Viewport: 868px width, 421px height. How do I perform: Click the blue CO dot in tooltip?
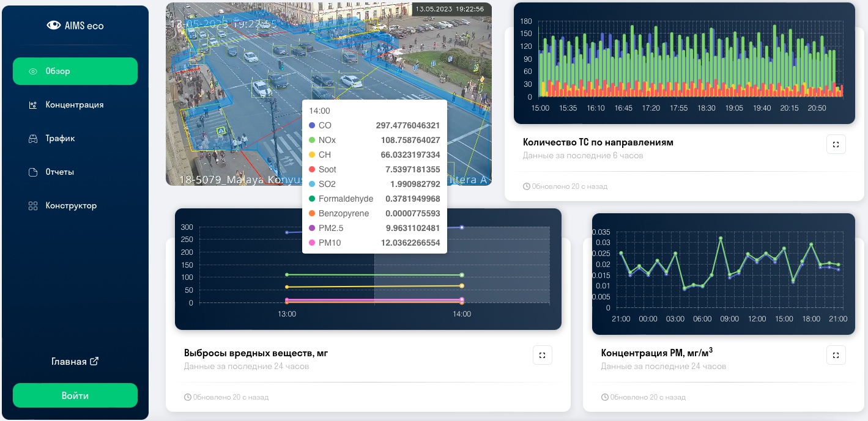[312, 125]
